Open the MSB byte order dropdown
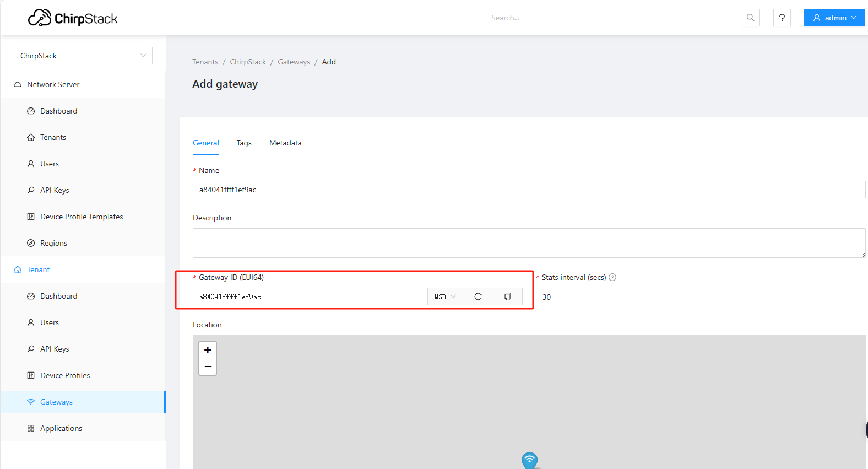This screenshot has height=469, width=868. [445, 297]
